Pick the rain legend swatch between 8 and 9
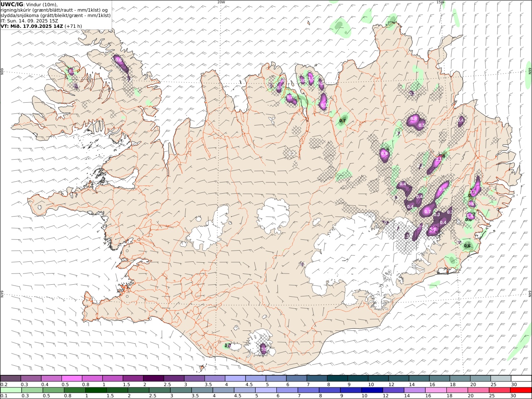Image resolution: width=532 pixels, height=399 pixels. [330, 390]
